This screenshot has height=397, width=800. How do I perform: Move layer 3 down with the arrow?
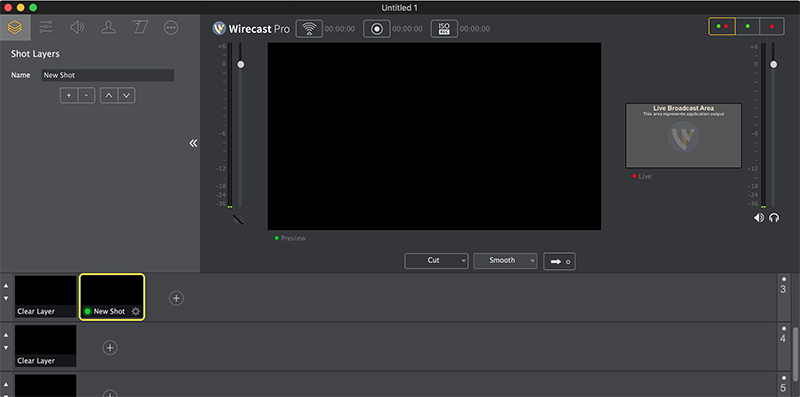click(6, 298)
